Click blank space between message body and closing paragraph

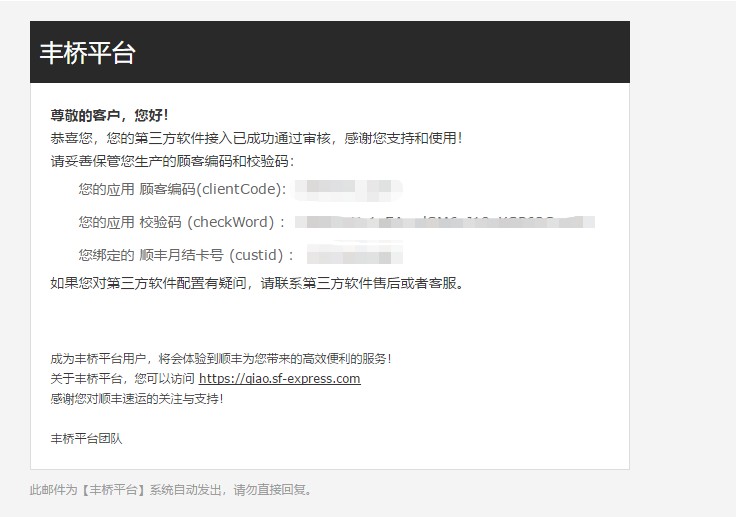(330, 320)
